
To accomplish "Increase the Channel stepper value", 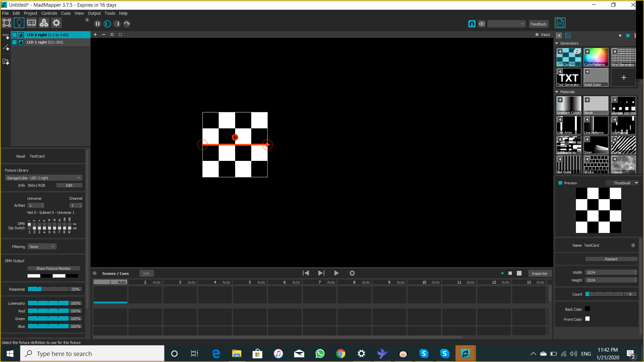I will tap(80, 204).
